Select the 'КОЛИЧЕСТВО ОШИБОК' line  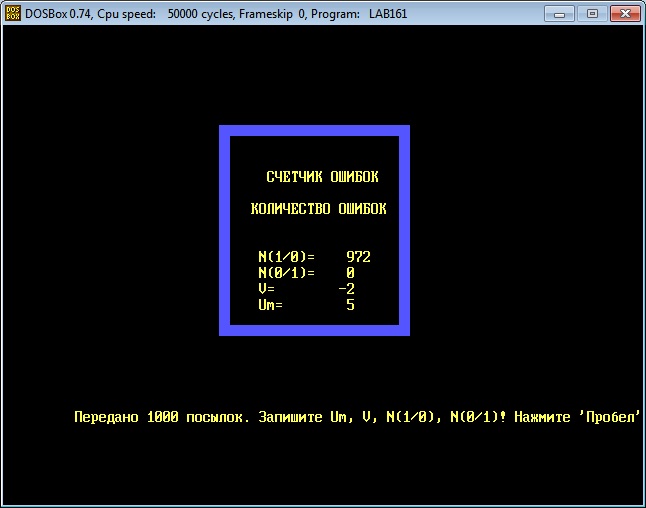point(318,209)
